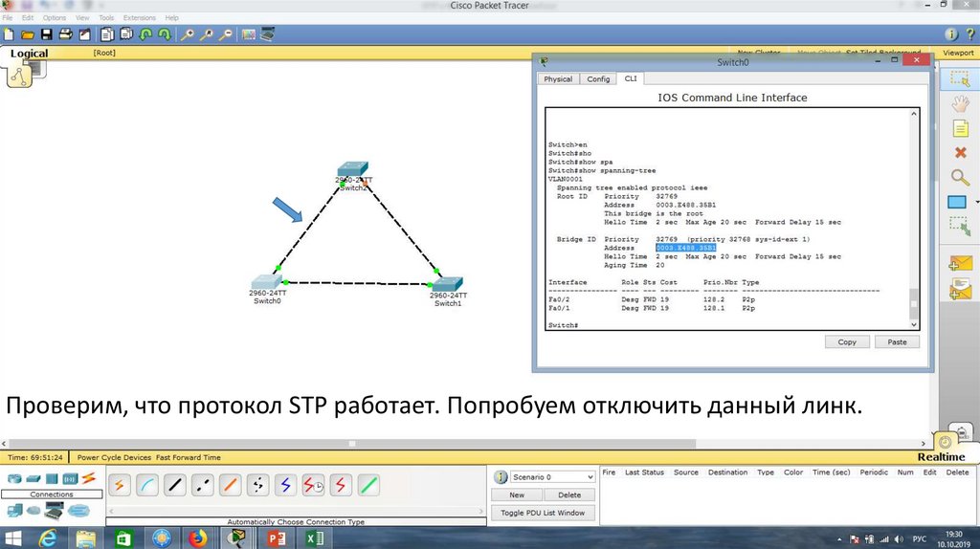Open a file via the folder icon
This screenshot has height=549, width=980.
28,34
